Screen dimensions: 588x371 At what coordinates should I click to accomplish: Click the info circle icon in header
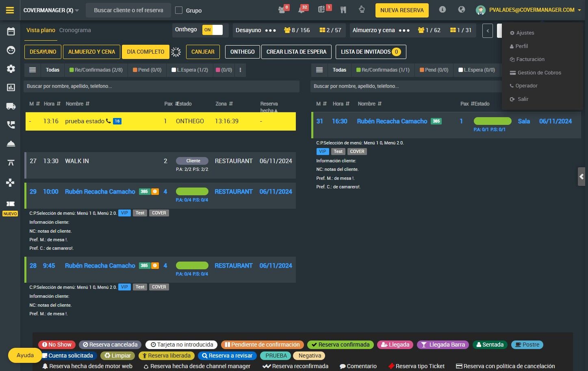point(443,9)
